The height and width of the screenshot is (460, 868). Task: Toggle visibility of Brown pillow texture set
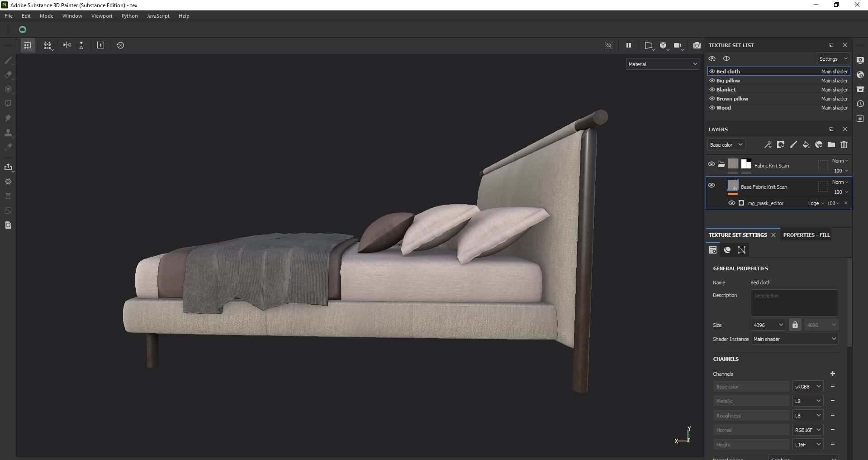712,99
